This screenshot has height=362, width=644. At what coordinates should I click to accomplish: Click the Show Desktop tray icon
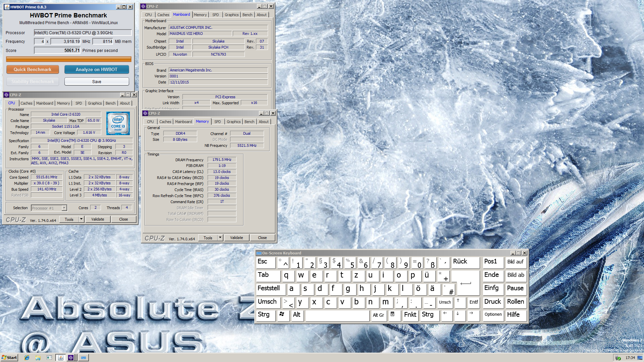coord(640,358)
